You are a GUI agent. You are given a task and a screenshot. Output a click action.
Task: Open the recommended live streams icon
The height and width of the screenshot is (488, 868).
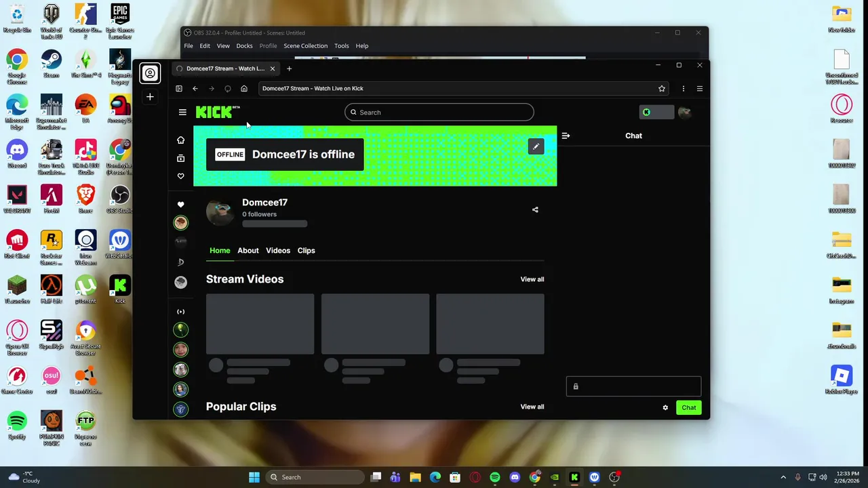(180, 312)
